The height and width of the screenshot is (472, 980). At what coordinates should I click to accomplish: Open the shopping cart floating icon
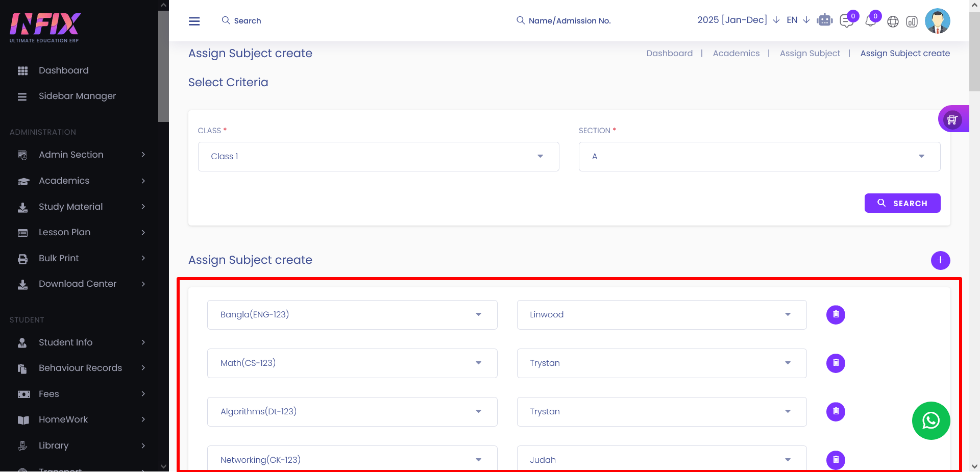pyautogui.click(x=952, y=119)
